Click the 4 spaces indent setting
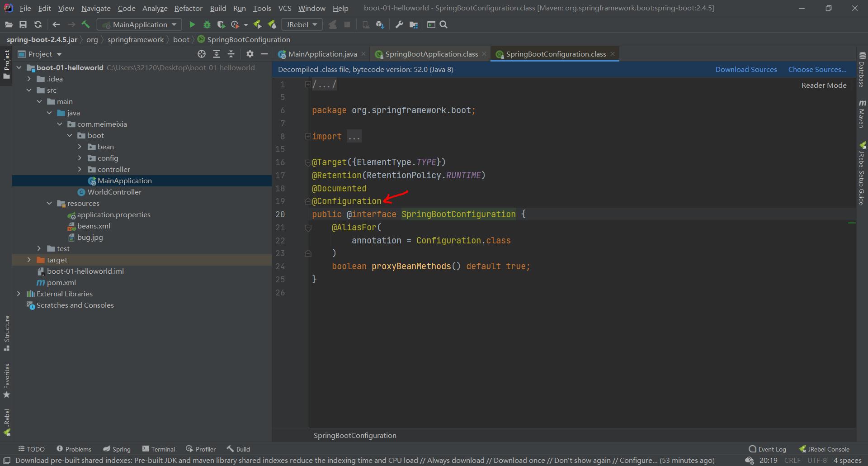 [x=847, y=461]
